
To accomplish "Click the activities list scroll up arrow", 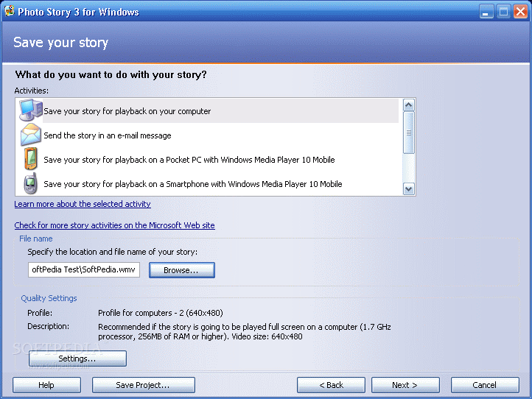I will pos(409,105).
